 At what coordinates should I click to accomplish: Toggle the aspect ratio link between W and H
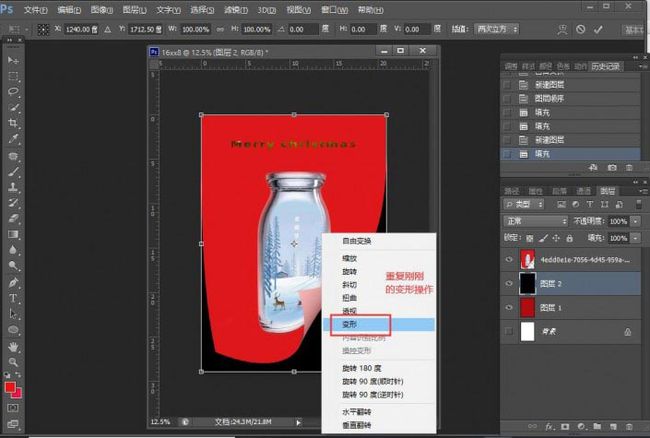(220, 29)
